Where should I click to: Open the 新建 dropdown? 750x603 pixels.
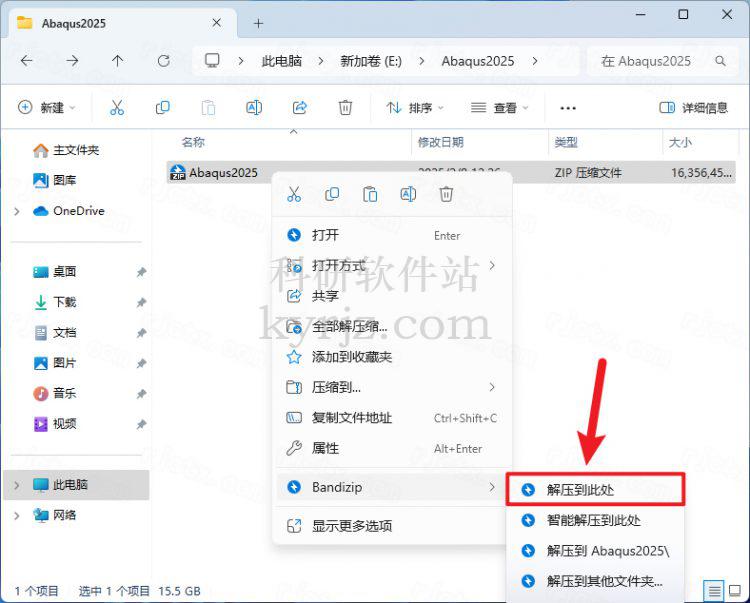46,108
